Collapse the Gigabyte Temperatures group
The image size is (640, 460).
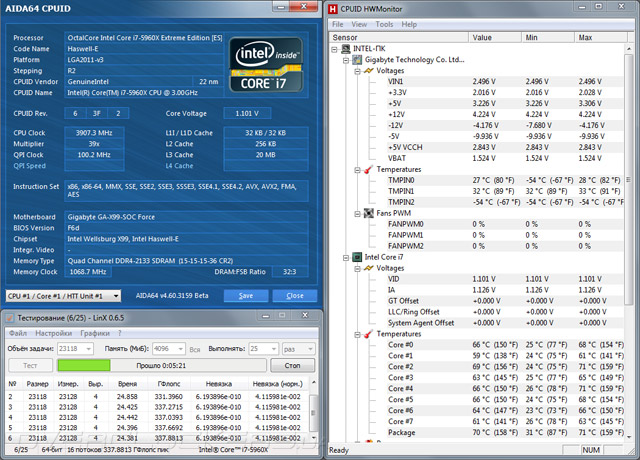tap(357, 170)
